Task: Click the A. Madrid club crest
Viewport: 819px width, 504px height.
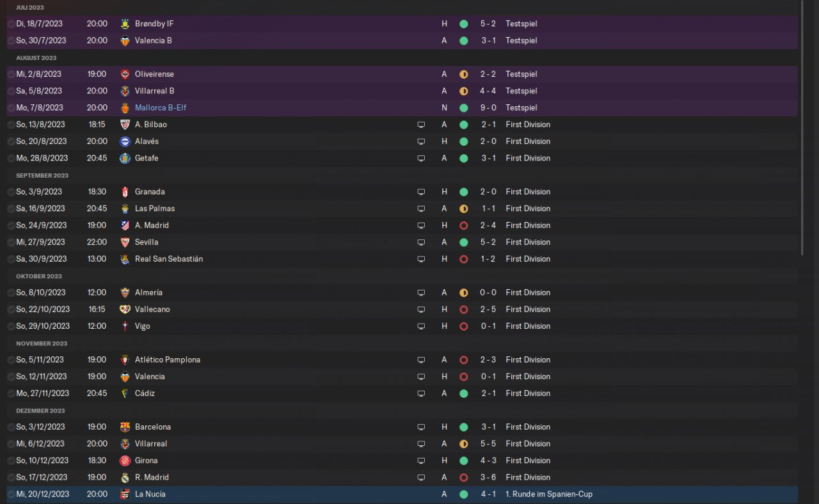Action: [x=125, y=226]
